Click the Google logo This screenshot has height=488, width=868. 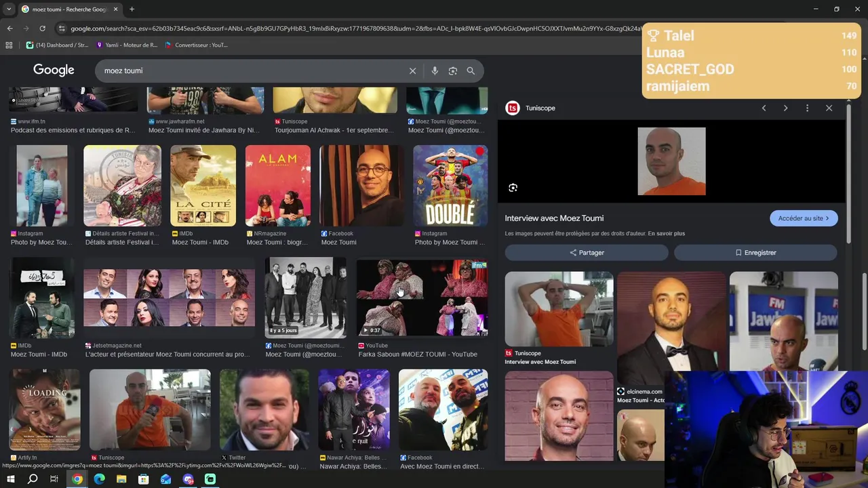pos(54,70)
